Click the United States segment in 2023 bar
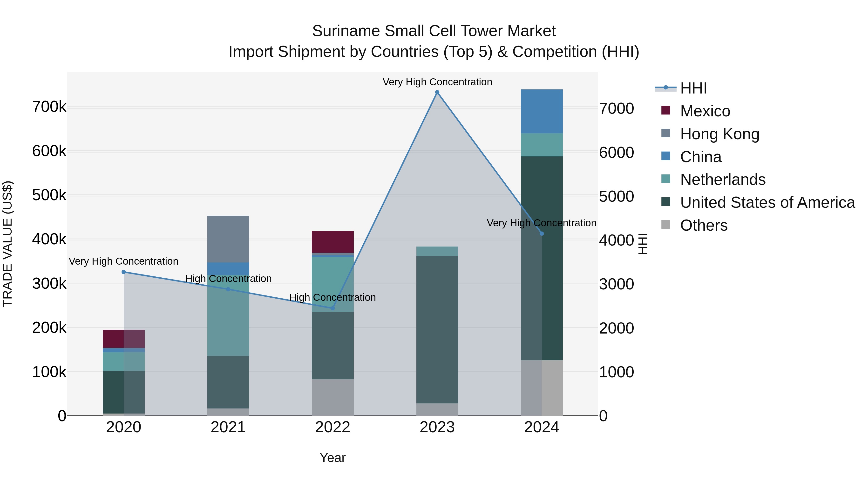The image size is (868, 488). point(437,330)
